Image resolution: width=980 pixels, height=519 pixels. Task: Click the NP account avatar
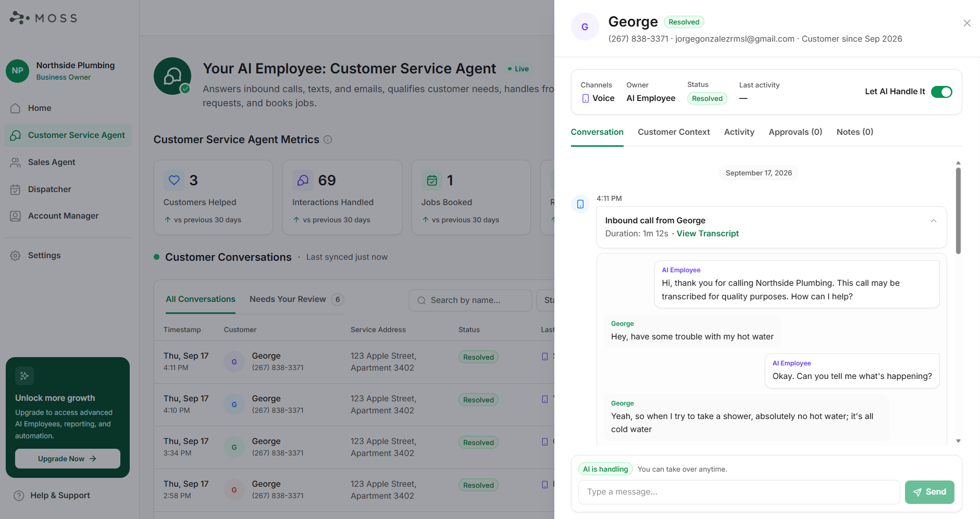pyautogui.click(x=18, y=71)
